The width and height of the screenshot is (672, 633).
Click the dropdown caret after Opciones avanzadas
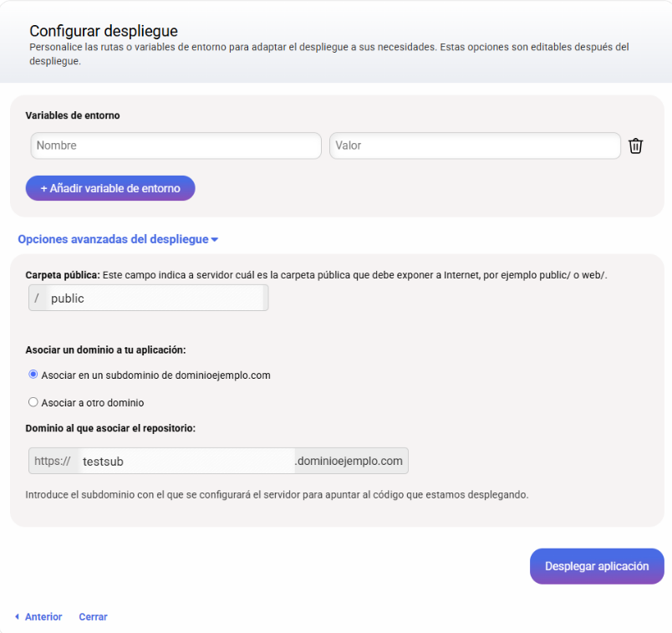pos(215,240)
